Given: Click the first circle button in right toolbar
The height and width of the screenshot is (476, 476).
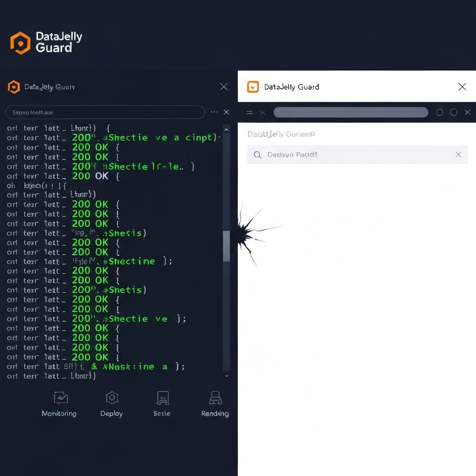Looking at the screenshot, I should click(439, 112).
